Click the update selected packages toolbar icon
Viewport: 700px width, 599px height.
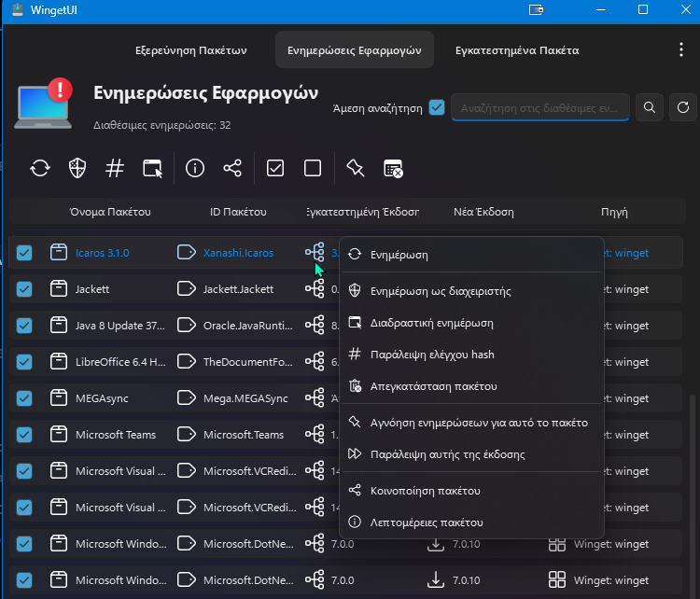(x=40, y=169)
